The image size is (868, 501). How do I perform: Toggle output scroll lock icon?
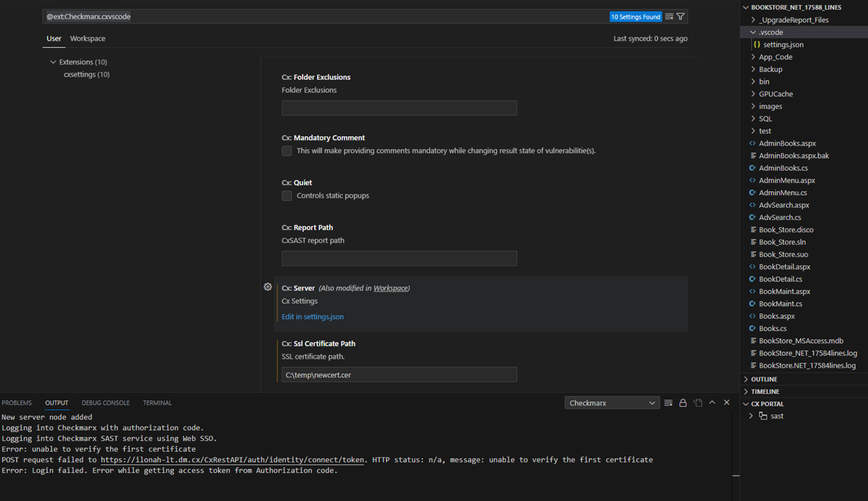point(683,403)
